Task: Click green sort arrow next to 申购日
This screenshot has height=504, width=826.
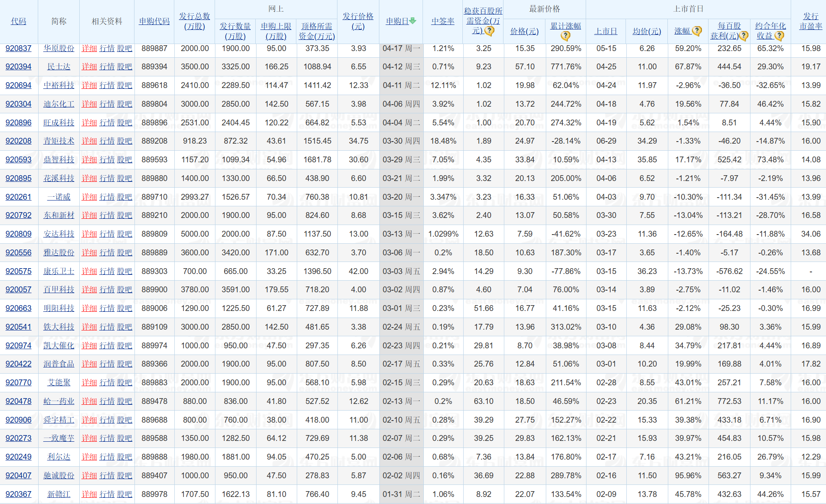Action: (413, 21)
